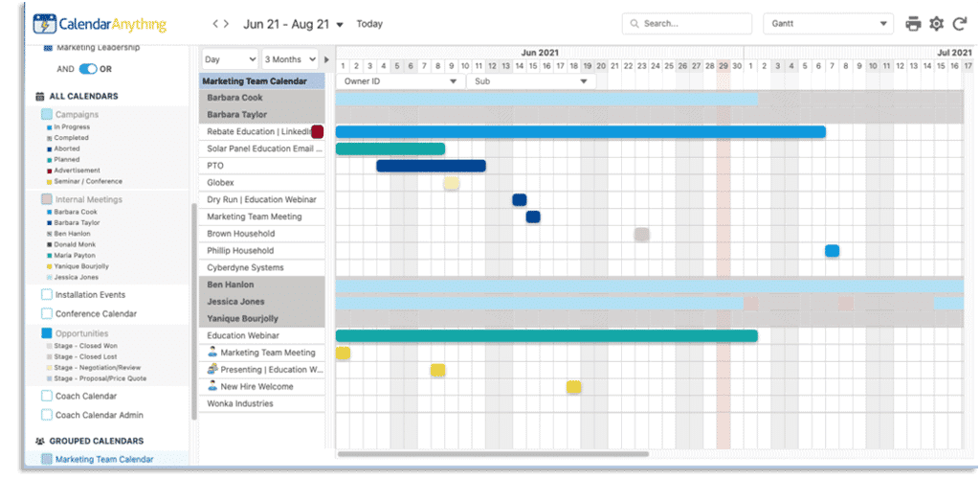Click the Advertisement color legend item
Screen dimensions: 980x479
73,171
